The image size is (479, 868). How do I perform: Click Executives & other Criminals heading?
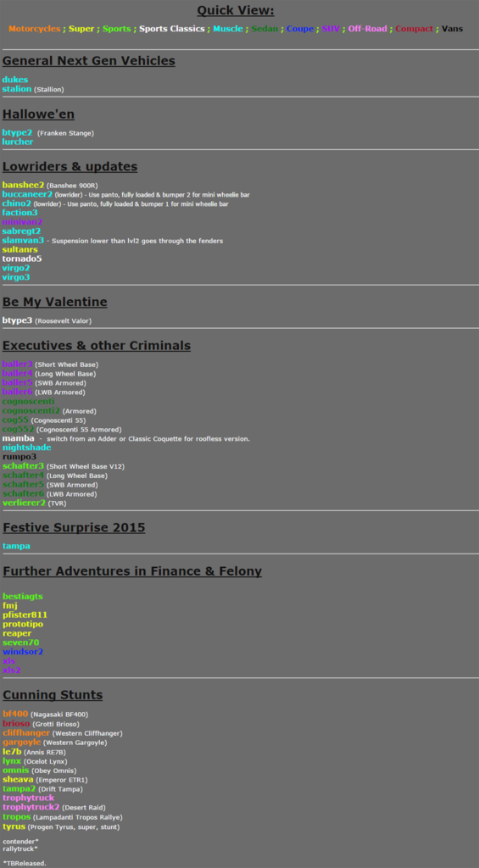point(97,346)
